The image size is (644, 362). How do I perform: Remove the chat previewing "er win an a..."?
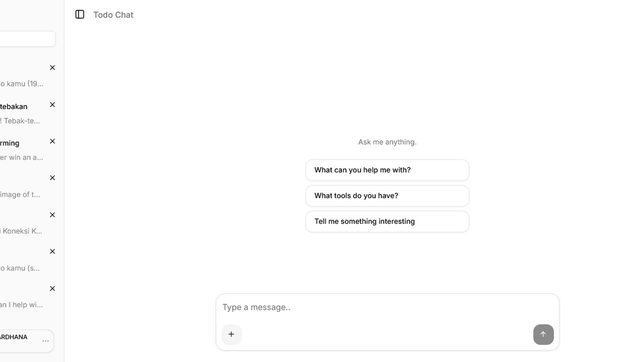click(52, 141)
